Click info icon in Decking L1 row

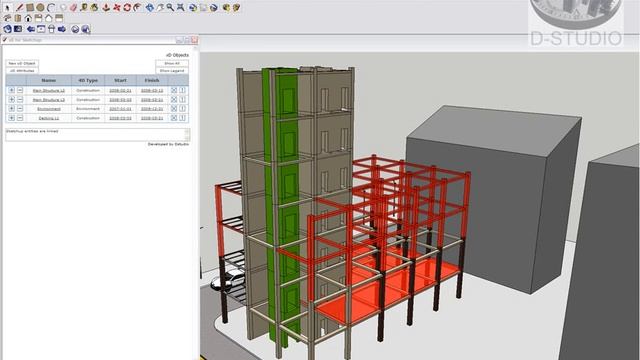[x=182, y=118]
